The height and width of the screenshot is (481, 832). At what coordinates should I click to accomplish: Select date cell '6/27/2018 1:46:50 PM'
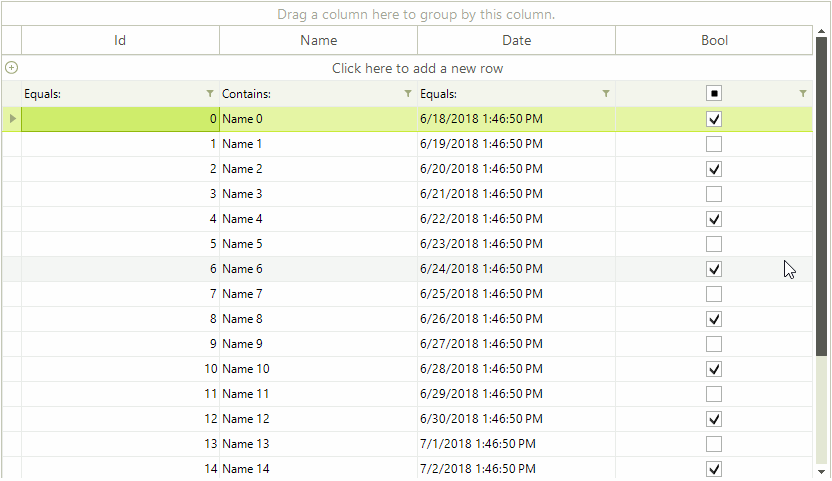[x=516, y=344]
